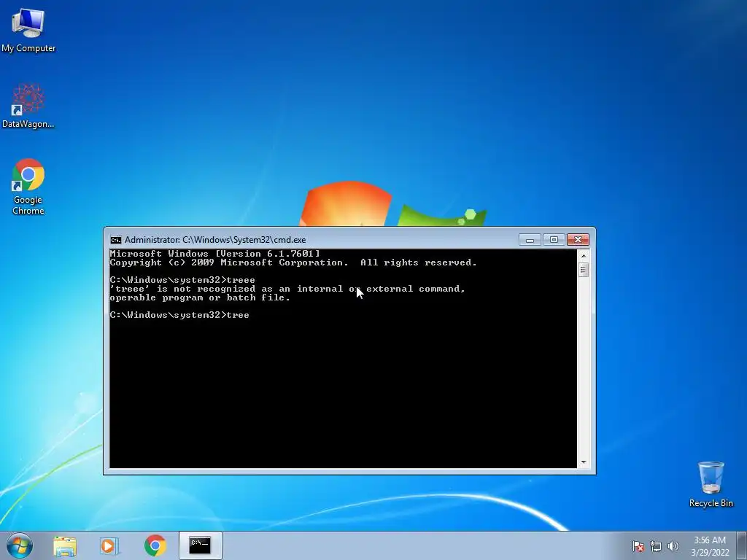Click the Copyright 2009 Microsoft Corporation line
Viewport: 747px width, 560px height.
coord(293,262)
